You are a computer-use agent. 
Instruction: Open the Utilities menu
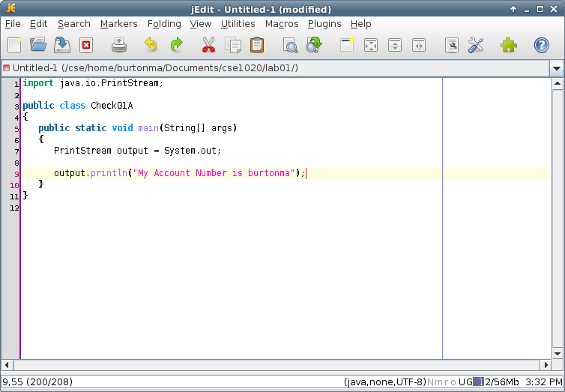(x=238, y=24)
